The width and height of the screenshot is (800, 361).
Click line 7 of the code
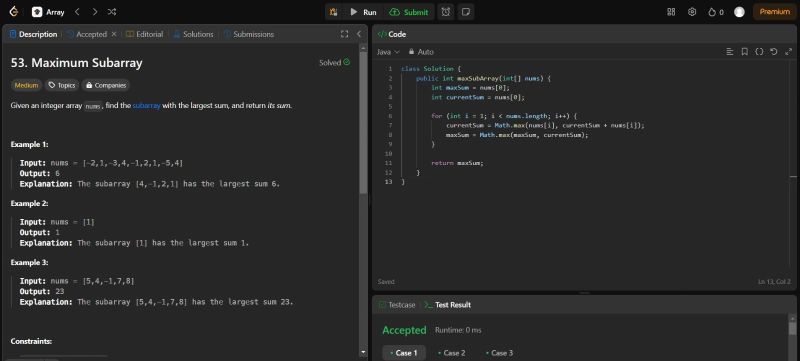[545, 125]
